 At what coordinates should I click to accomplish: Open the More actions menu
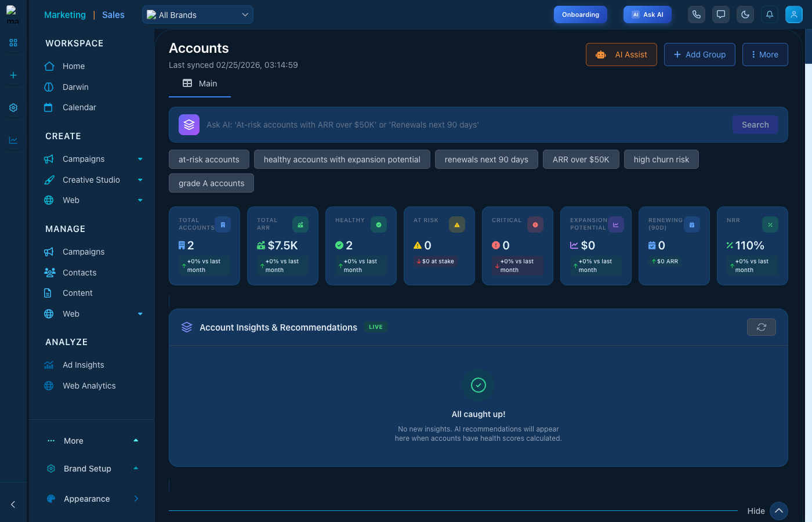765,55
